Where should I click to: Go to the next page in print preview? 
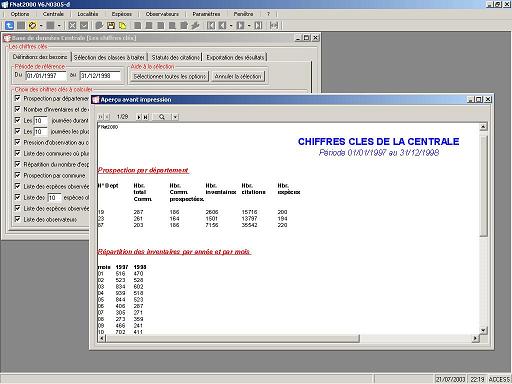pos(139,117)
